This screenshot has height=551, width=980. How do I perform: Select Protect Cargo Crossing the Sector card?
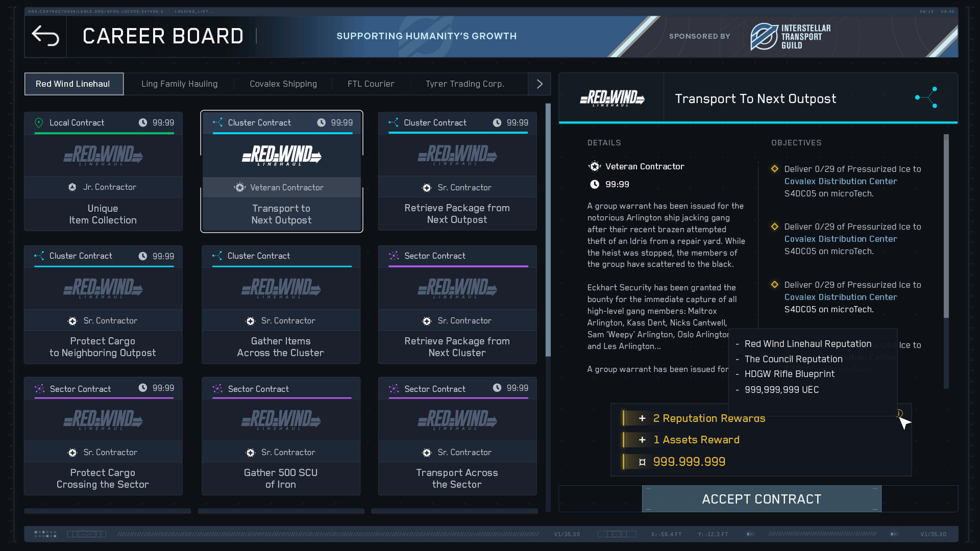[103, 436]
